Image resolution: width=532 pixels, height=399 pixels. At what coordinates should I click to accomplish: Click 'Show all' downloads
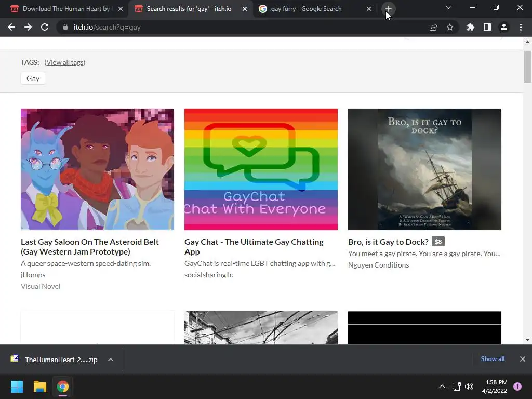(x=493, y=359)
